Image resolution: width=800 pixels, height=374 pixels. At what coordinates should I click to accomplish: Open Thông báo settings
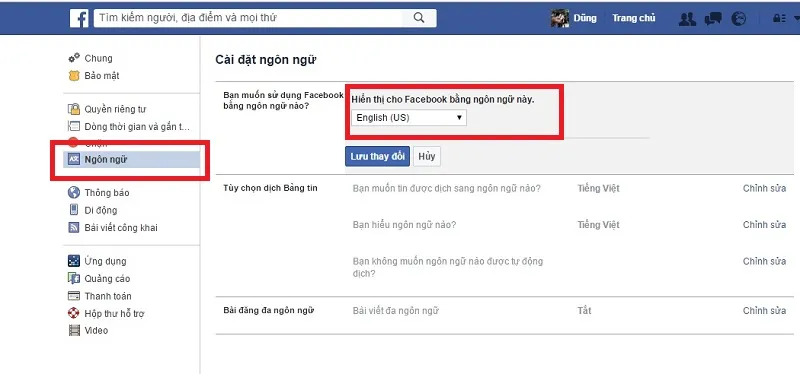(x=107, y=192)
